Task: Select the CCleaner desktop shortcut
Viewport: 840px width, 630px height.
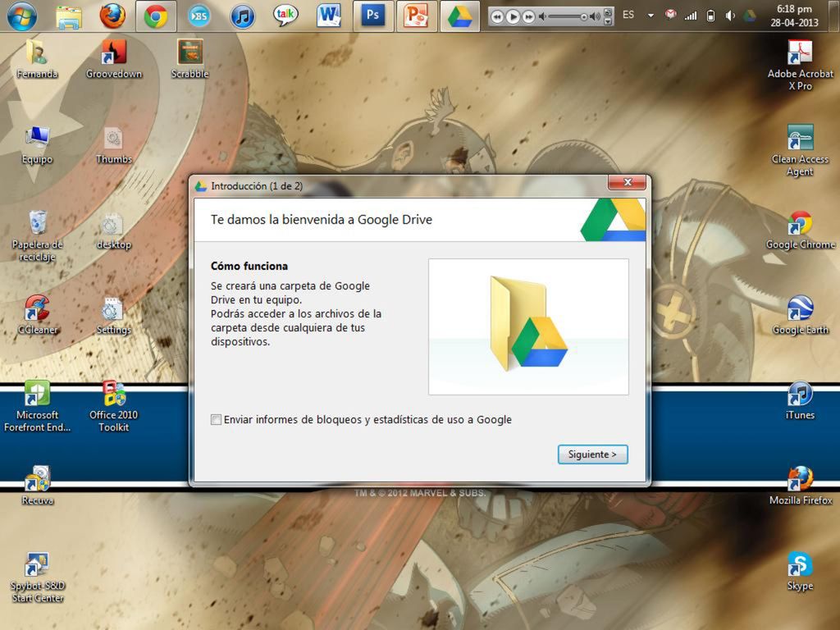Action: [37, 315]
